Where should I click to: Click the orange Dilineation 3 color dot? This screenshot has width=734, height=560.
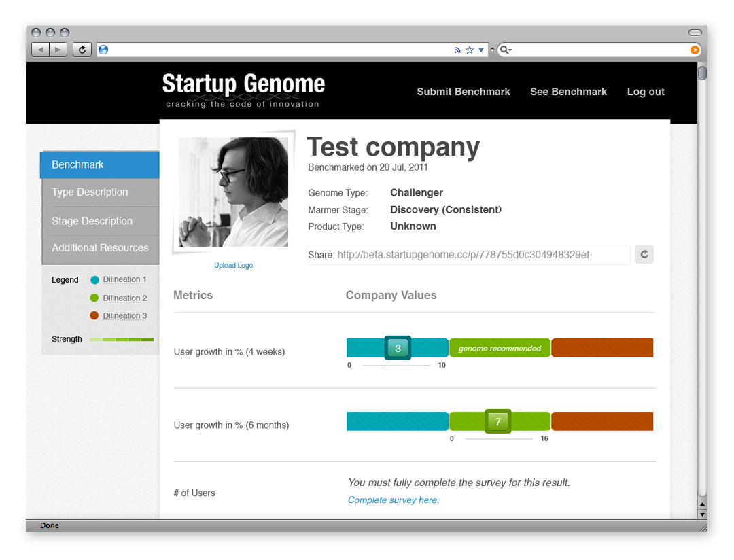tap(94, 315)
